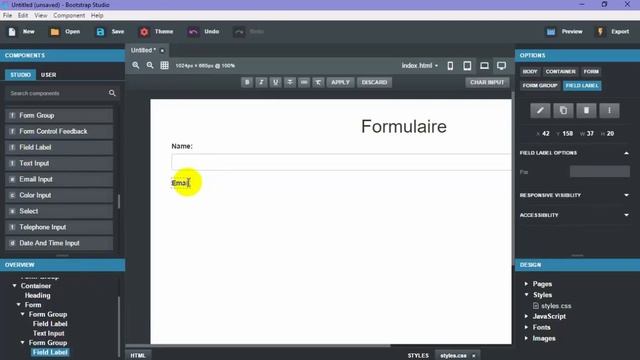Duplicate the field label with copy icon

[563, 110]
